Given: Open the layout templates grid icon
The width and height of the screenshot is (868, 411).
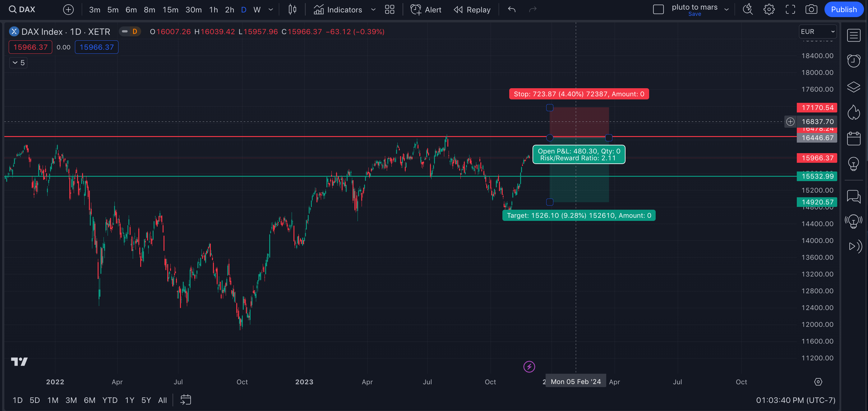Looking at the screenshot, I should click(390, 9).
